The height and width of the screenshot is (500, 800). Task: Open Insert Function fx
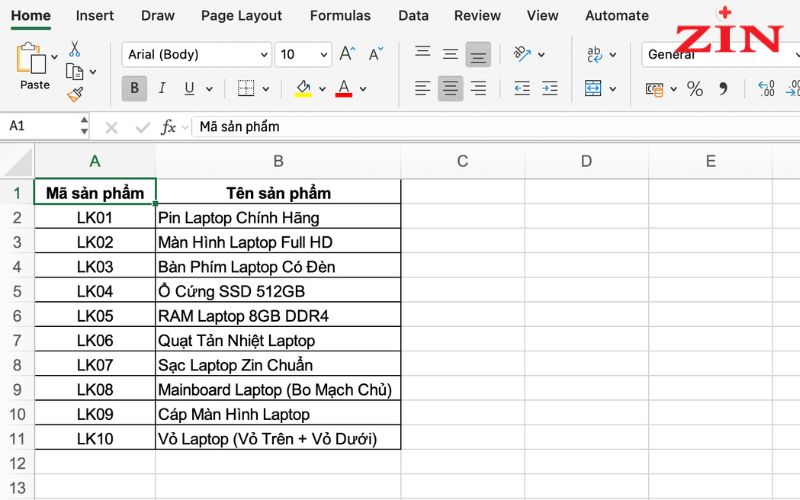(x=168, y=127)
